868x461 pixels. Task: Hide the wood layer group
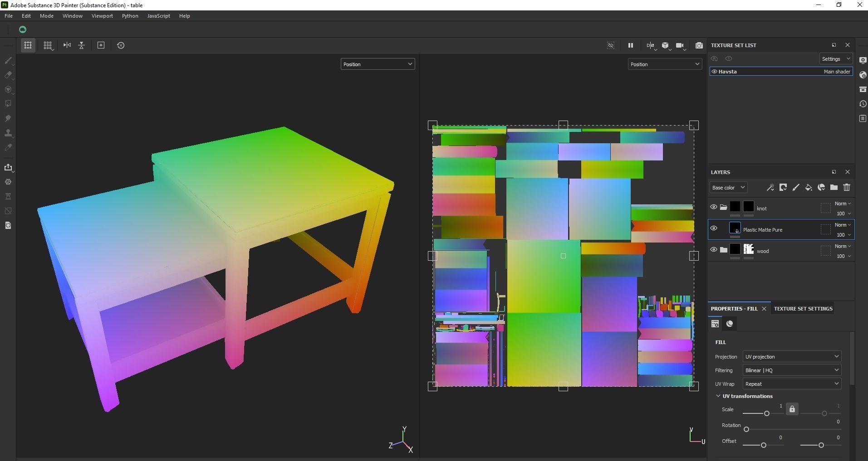pyautogui.click(x=714, y=250)
